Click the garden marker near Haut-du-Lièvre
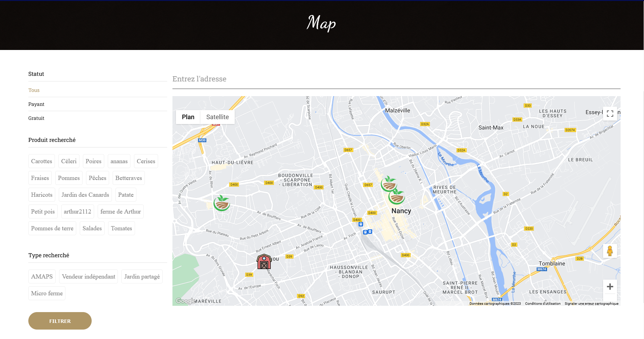 (x=222, y=203)
